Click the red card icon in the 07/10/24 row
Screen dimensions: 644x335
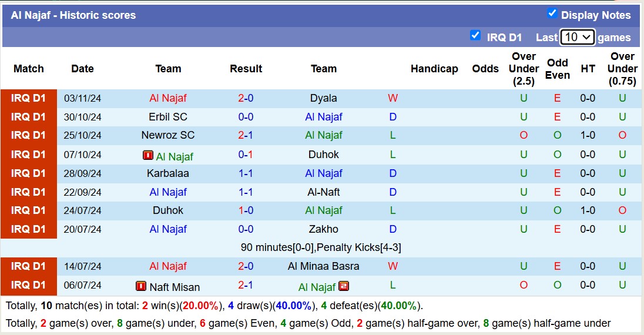148,156
